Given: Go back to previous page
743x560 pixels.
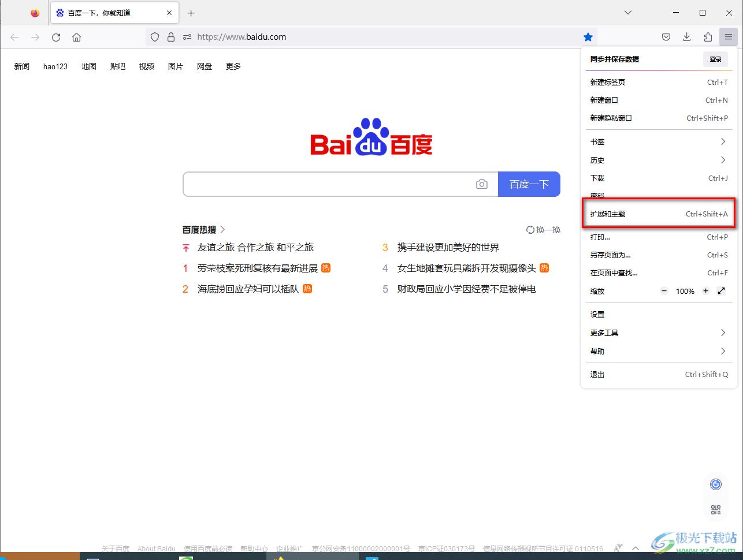Looking at the screenshot, I should [x=14, y=37].
